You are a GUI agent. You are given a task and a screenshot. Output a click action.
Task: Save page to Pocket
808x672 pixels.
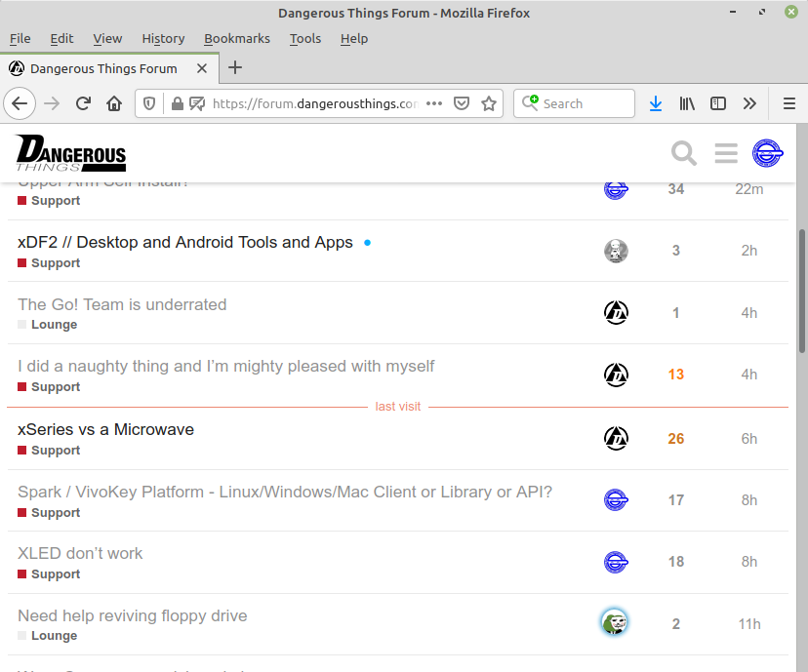pos(462,103)
